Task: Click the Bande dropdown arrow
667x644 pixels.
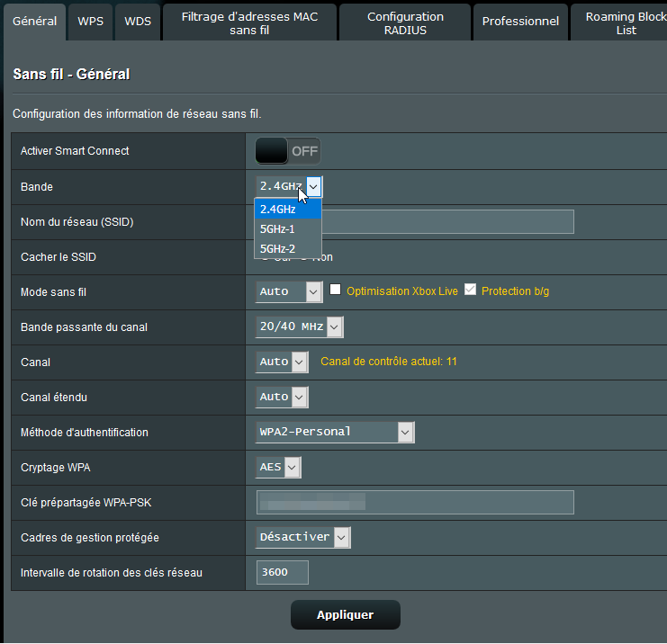Action: coord(313,186)
